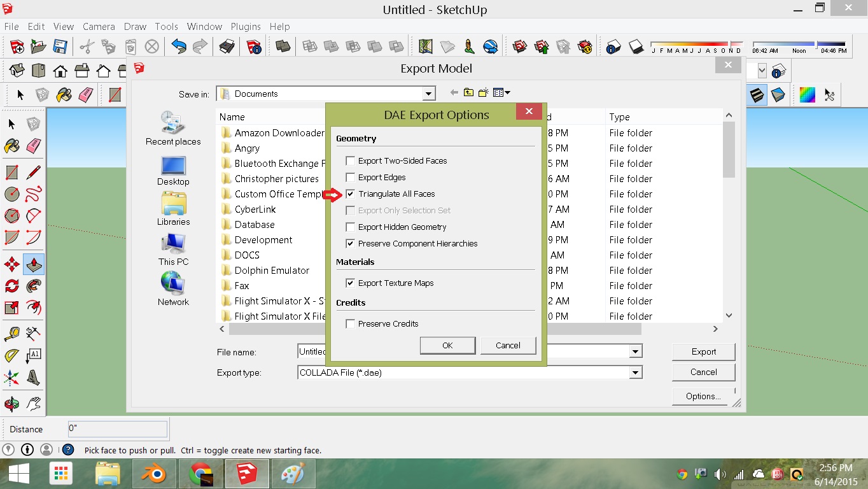Expand the Save in Documents dropdown
This screenshot has height=489, width=868.
click(429, 94)
